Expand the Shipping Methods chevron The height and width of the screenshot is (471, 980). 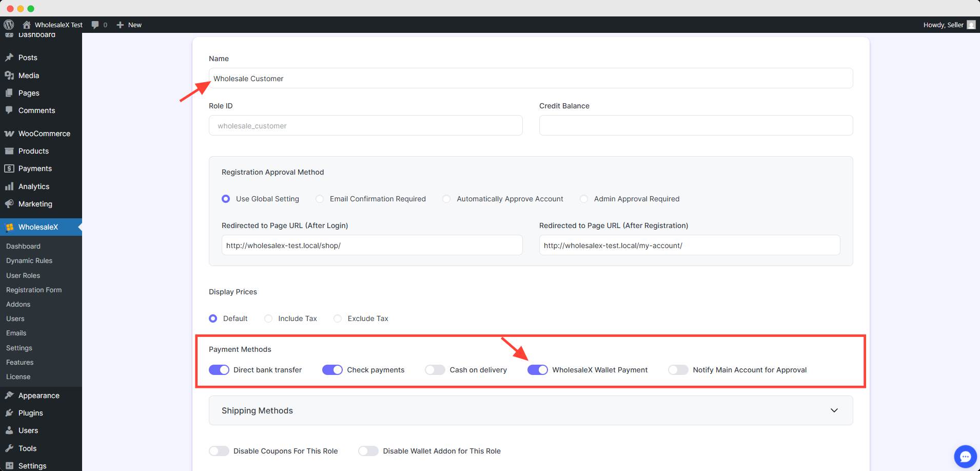(834, 410)
